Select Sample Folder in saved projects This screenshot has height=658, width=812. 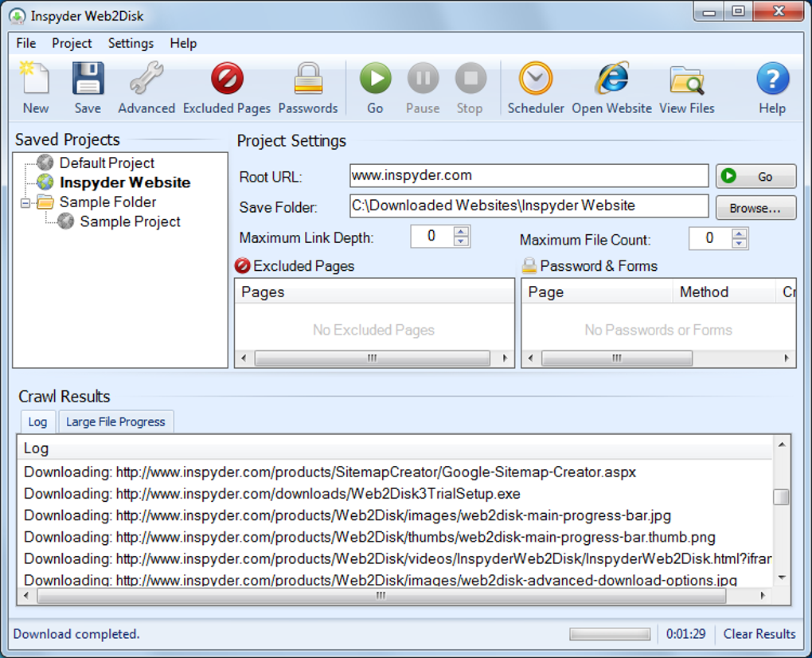pos(107,202)
